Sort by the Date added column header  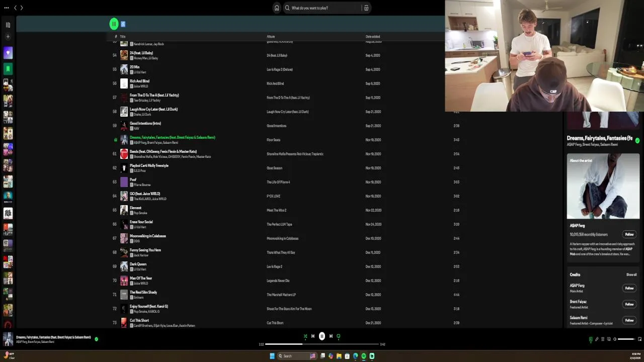(373, 37)
